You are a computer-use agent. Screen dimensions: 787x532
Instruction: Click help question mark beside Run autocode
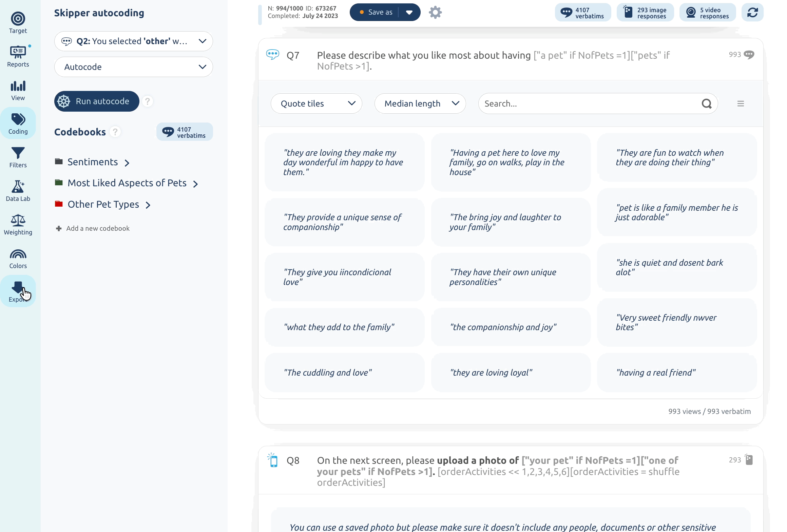pos(148,101)
